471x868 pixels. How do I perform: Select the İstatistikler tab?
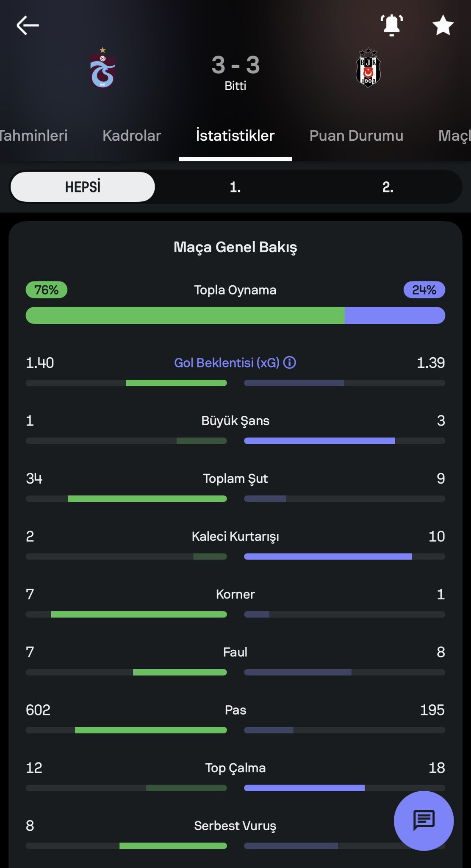235,136
